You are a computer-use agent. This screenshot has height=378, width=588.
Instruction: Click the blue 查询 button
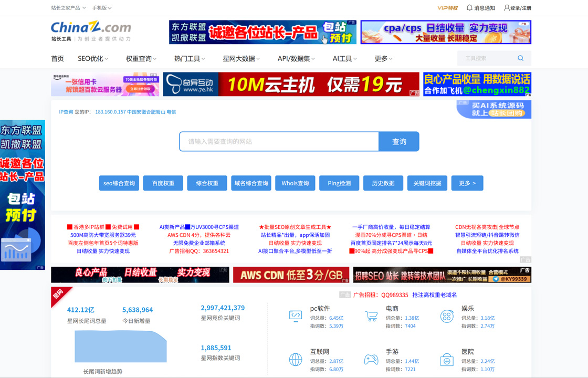click(399, 141)
